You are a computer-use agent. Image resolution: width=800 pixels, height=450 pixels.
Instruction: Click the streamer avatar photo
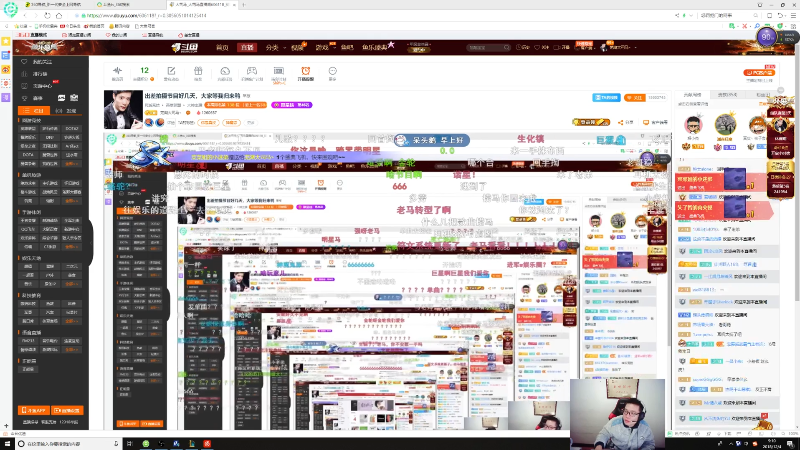tap(123, 110)
